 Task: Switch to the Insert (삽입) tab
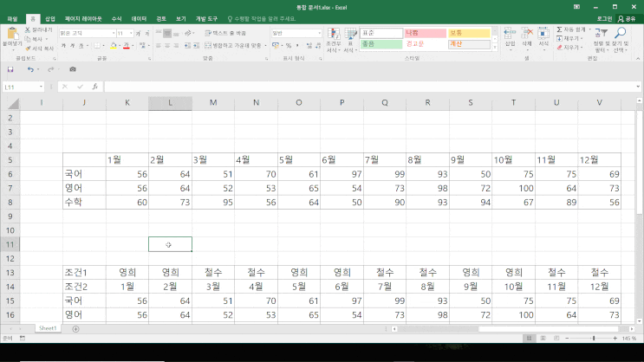[x=50, y=19]
